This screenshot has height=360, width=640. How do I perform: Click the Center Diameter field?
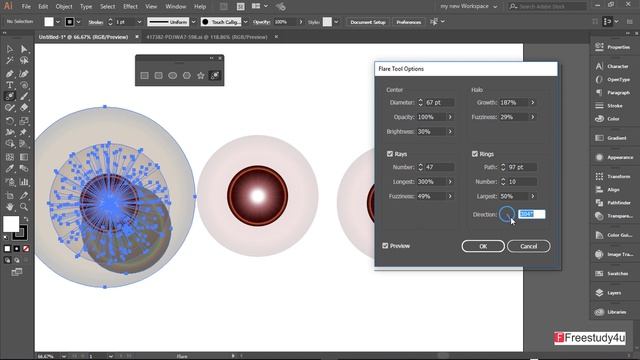click(x=439, y=102)
